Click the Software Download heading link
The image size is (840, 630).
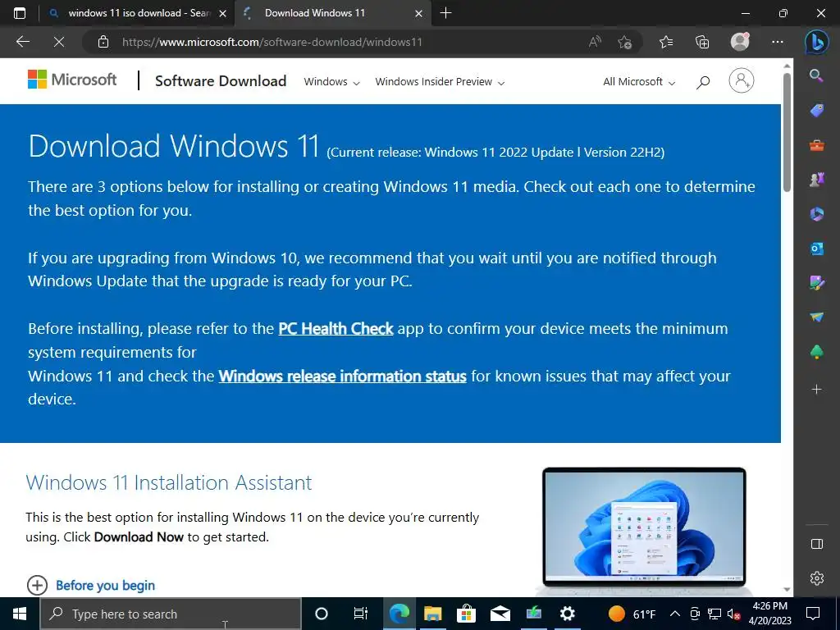point(221,81)
